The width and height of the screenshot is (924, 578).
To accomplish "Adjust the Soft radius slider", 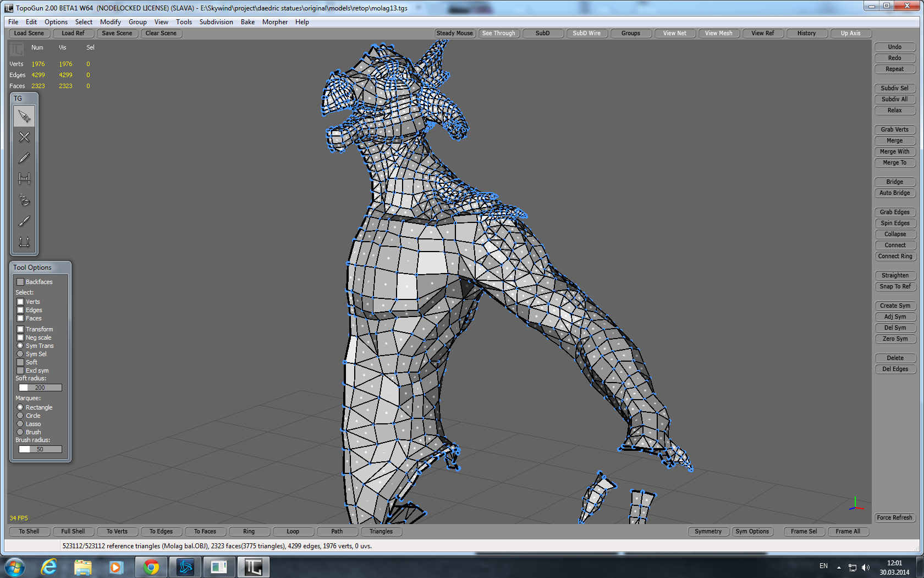I will pos(40,388).
